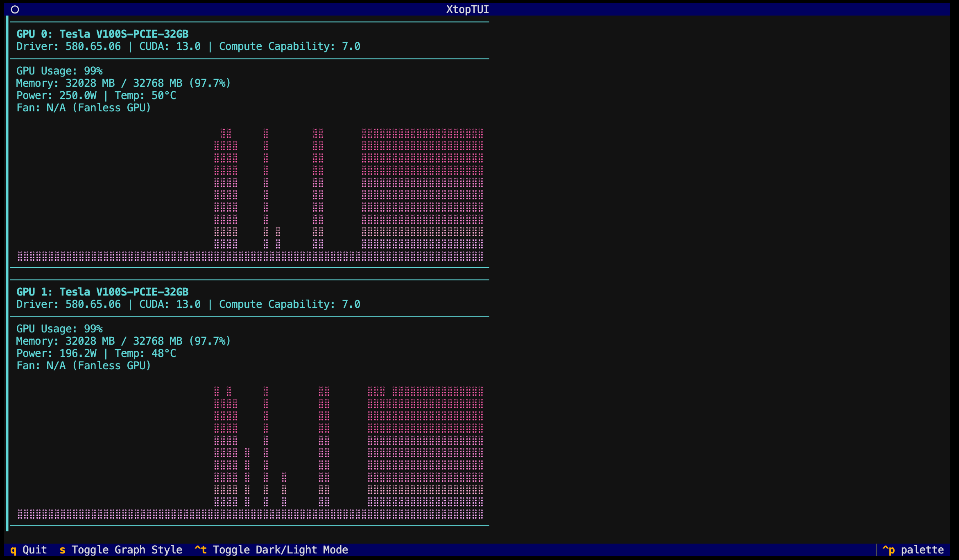Screen dimensions: 959x560
Task: Toggle Dark/Light Mode footer option
Action: pos(271,550)
